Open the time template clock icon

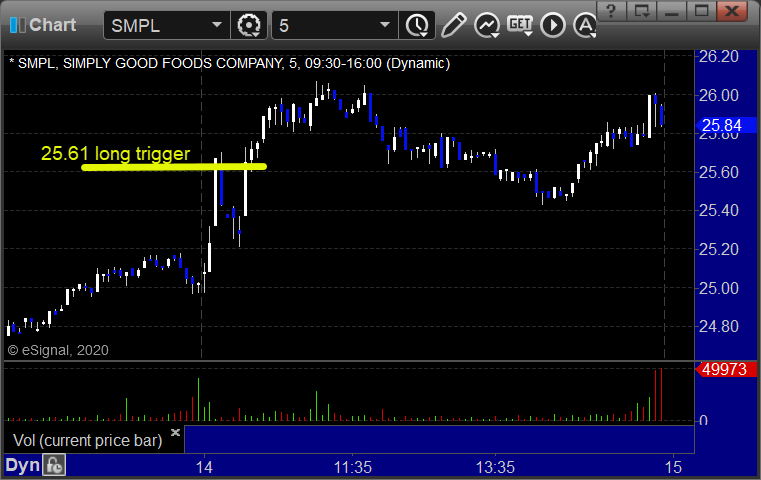[x=417, y=25]
